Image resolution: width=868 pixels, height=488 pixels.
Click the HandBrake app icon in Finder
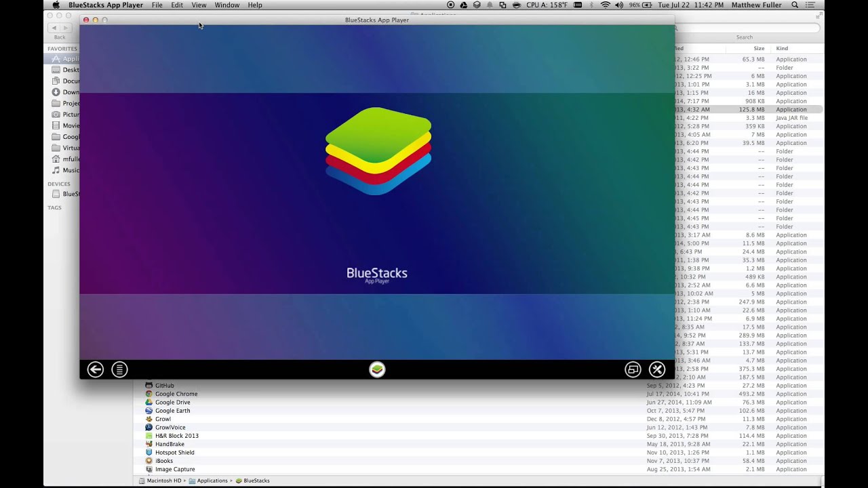pyautogui.click(x=149, y=444)
